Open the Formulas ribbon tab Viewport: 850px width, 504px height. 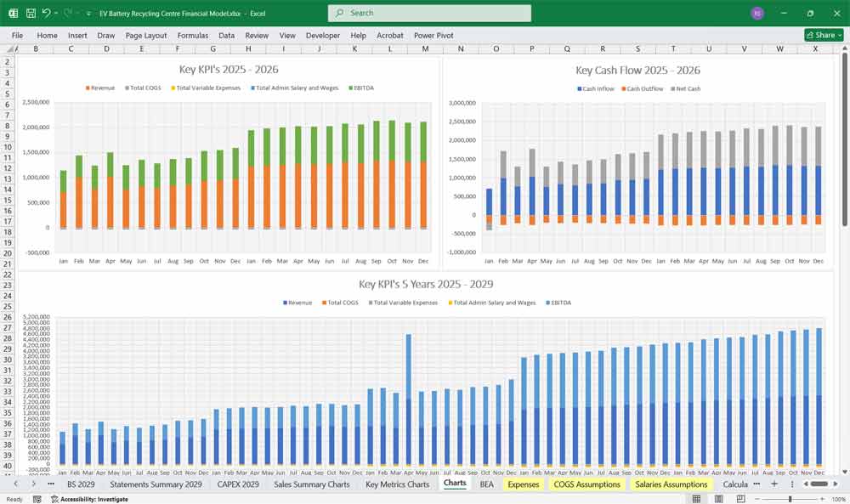pyautogui.click(x=193, y=35)
